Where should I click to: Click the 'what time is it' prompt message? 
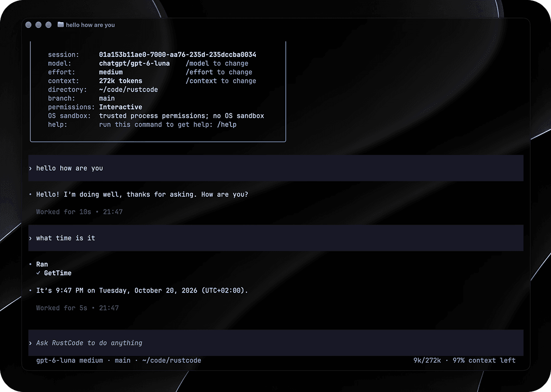coord(276,238)
